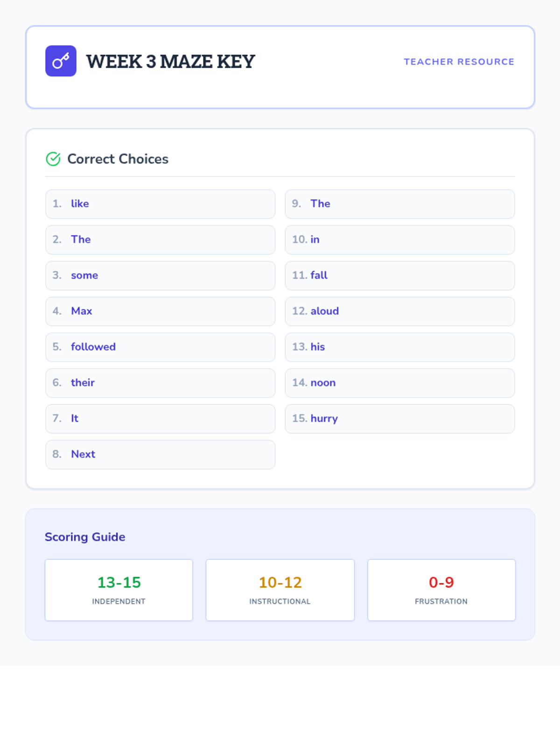
Task: Choose answer 4 'Max'
Action: (x=160, y=311)
